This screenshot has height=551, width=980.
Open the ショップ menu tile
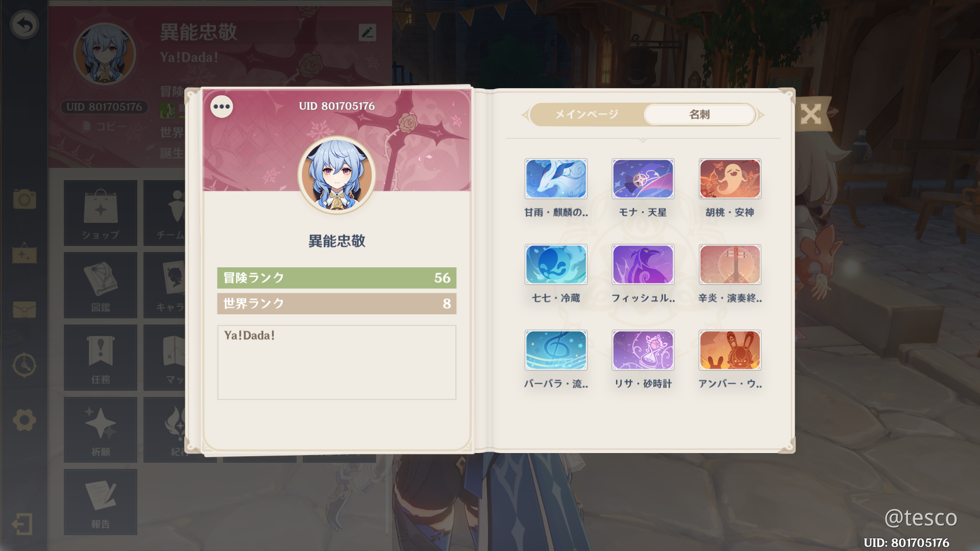coord(101,213)
